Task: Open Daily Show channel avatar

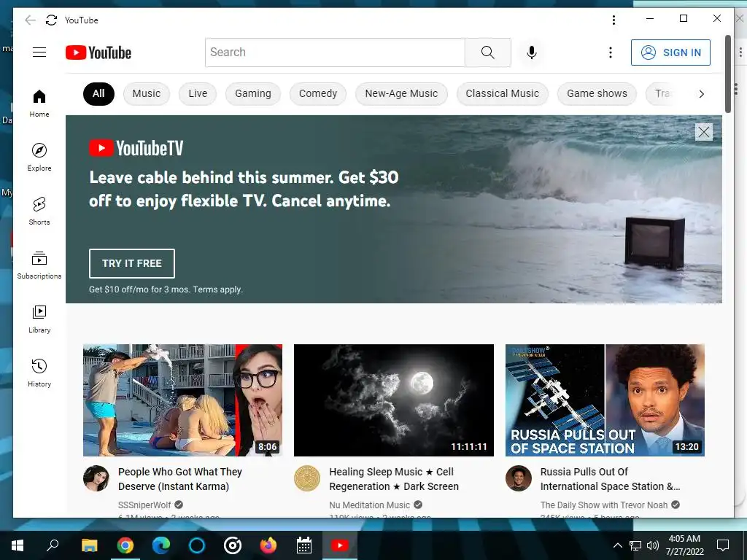Action: [x=519, y=478]
